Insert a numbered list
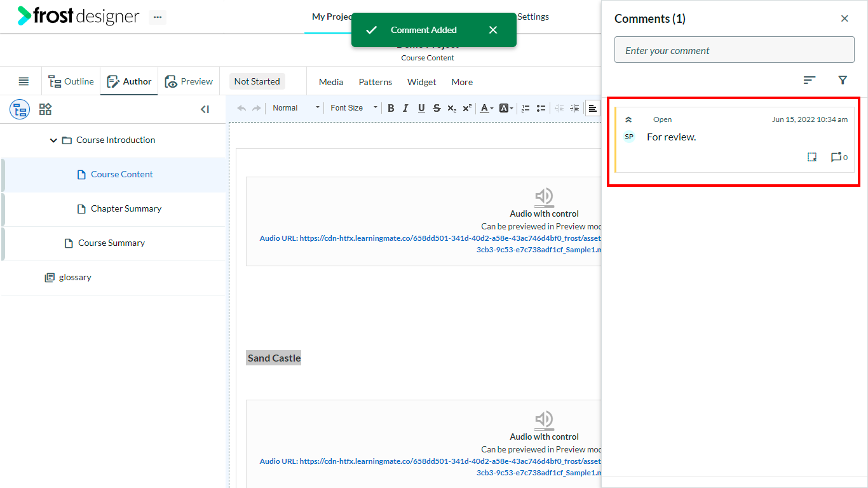The height and width of the screenshot is (488, 868). pos(526,108)
